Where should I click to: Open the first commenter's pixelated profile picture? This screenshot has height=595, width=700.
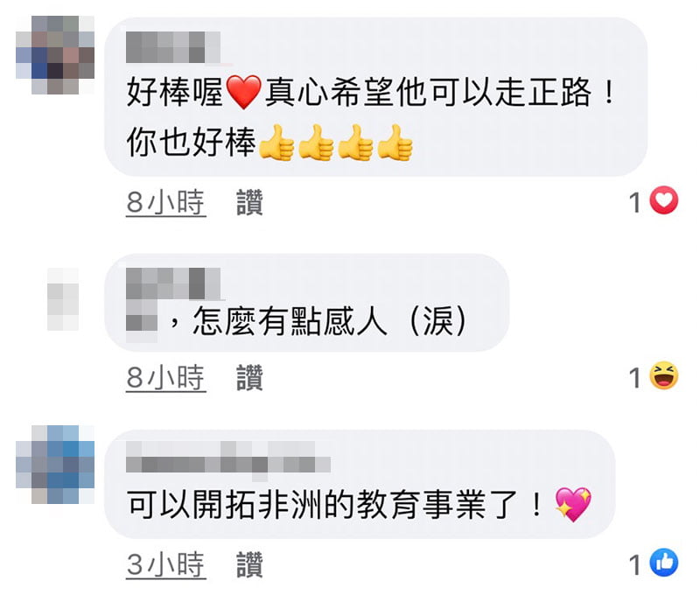(55, 55)
